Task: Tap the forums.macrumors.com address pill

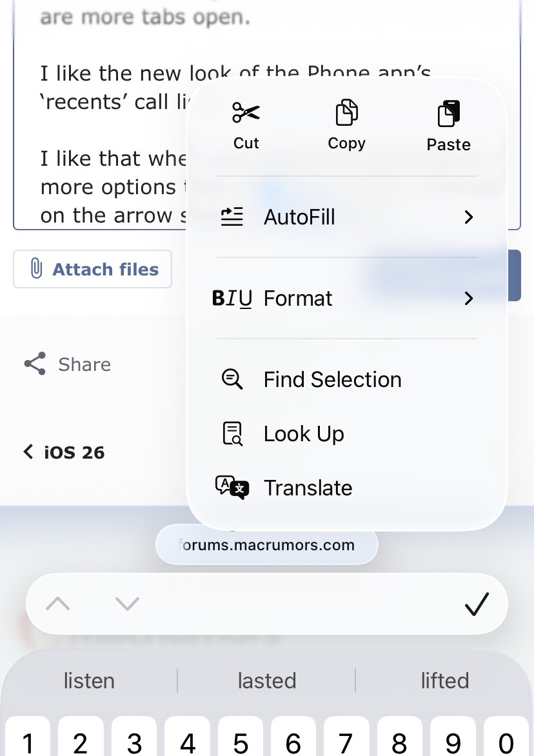Action: pyautogui.click(x=266, y=544)
